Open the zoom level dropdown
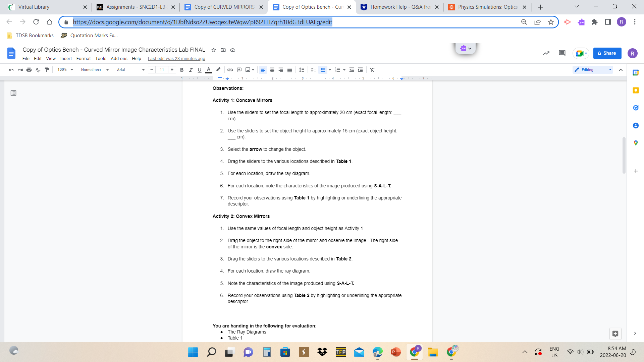Viewport: 644px width, 362px height. tap(64, 70)
